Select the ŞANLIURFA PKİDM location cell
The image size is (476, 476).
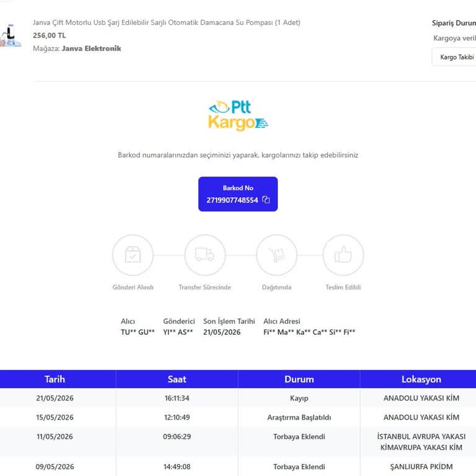click(421, 467)
